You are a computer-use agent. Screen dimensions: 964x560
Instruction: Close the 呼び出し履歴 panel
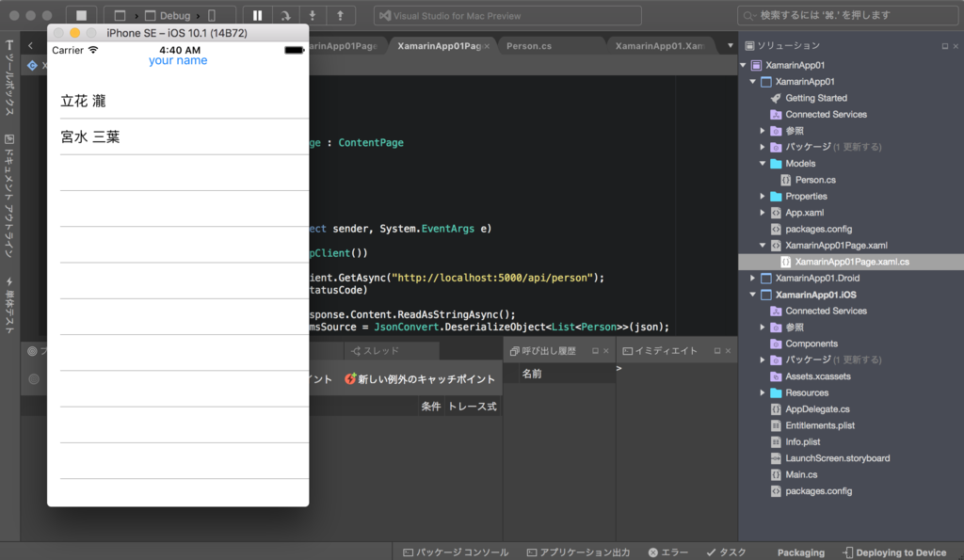point(605,351)
